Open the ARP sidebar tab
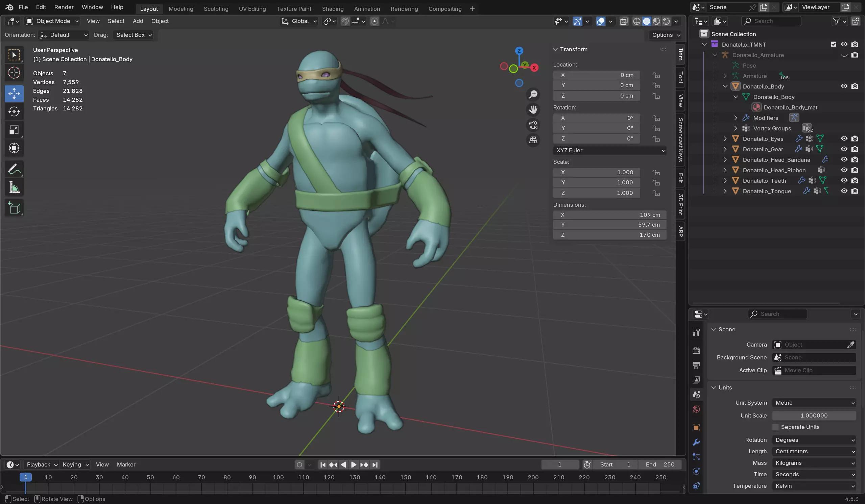The width and height of the screenshot is (865, 504). (x=680, y=232)
